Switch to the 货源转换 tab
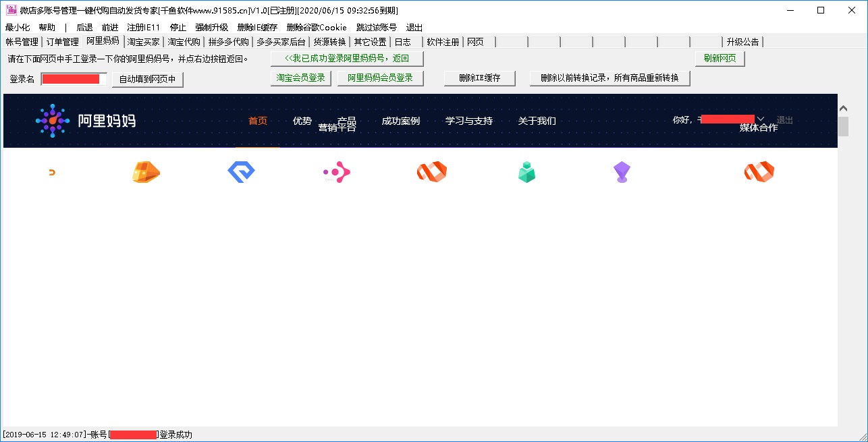The image size is (868, 442). 329,42
